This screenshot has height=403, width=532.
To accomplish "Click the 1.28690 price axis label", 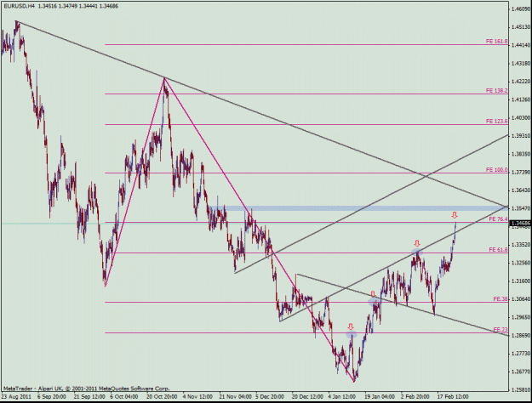I will pos(521,335).
